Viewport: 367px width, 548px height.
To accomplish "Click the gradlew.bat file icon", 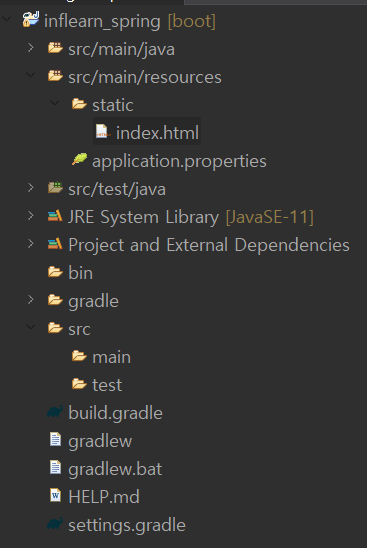I will (55, 468).
